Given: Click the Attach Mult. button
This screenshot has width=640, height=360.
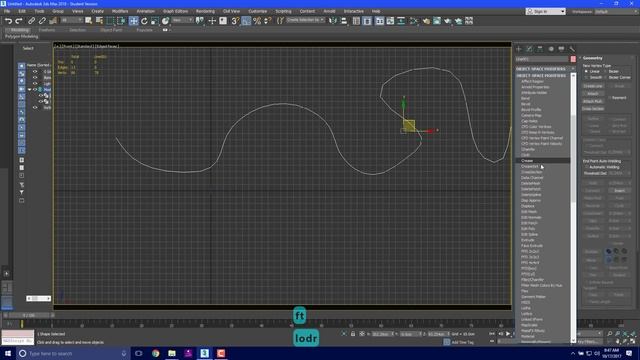Looking at the screenshot, I should point(593,101).
